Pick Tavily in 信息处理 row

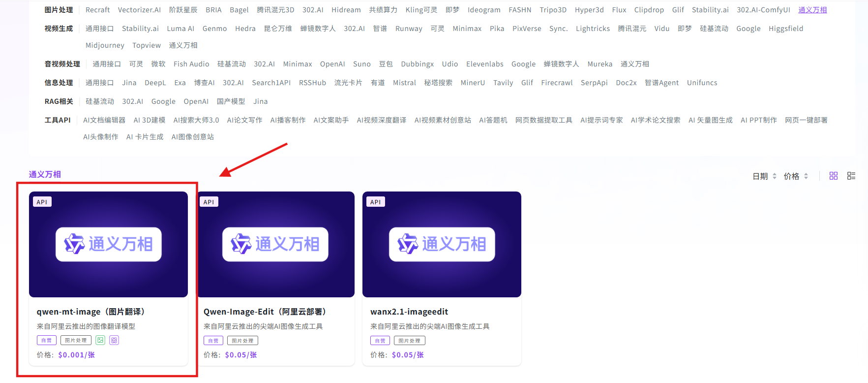[x=503, y=83]
